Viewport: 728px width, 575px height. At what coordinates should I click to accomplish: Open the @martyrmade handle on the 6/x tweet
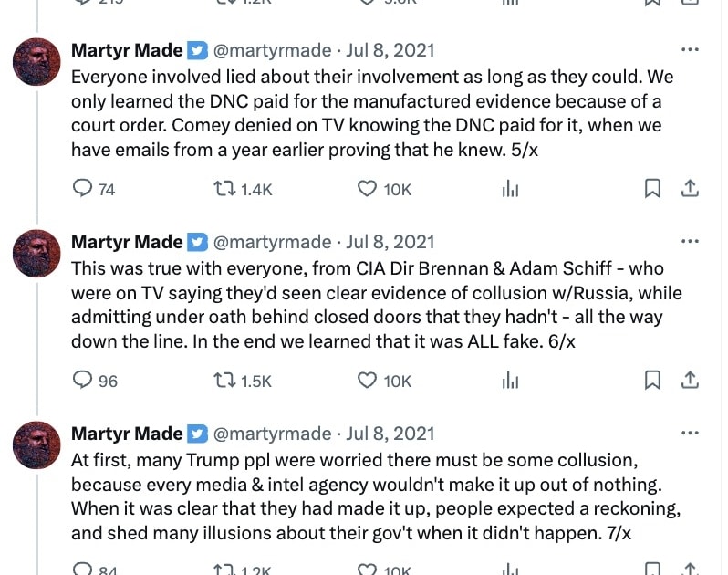click(x=272, y=242)
